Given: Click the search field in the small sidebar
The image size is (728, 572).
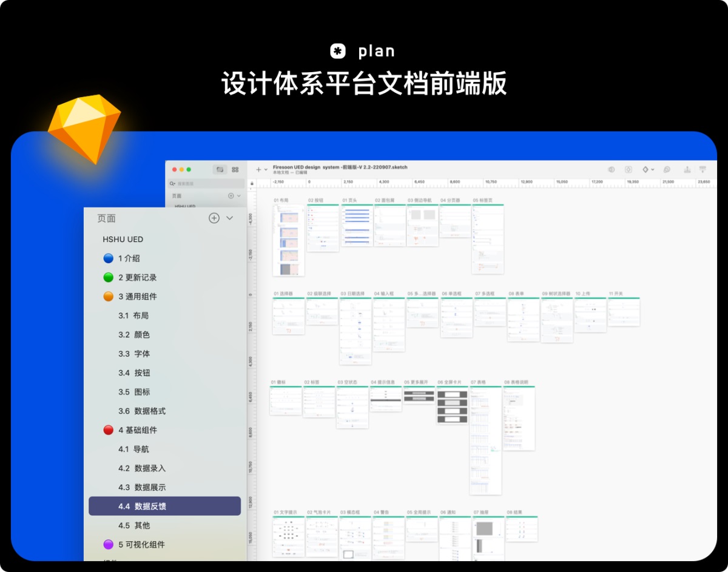Looking at the screenshot, I should pos(206,183).
